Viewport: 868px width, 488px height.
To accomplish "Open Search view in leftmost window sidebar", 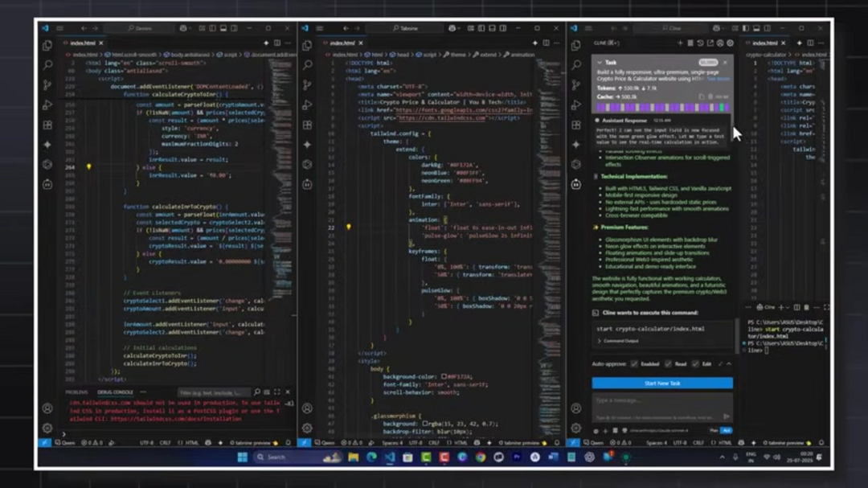I will pyautogui.click(x=47, y=64).
